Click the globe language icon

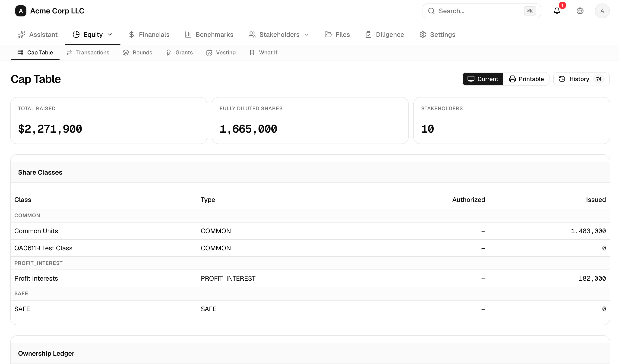[x=580, y=11]
